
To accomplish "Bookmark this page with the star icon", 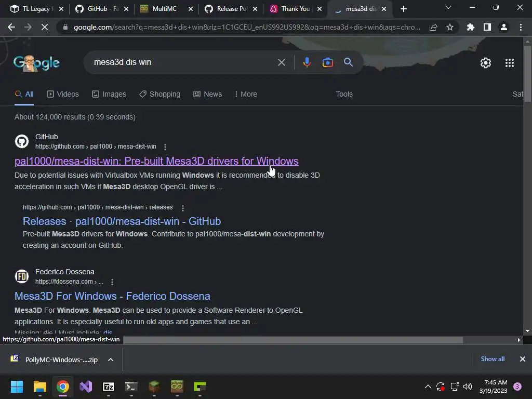I will [x=450, y=27].
